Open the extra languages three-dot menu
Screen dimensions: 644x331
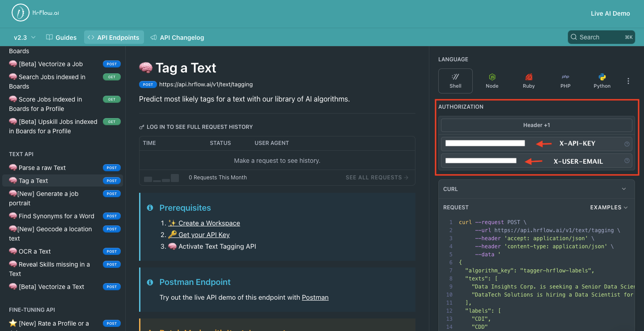coord(628,81)
